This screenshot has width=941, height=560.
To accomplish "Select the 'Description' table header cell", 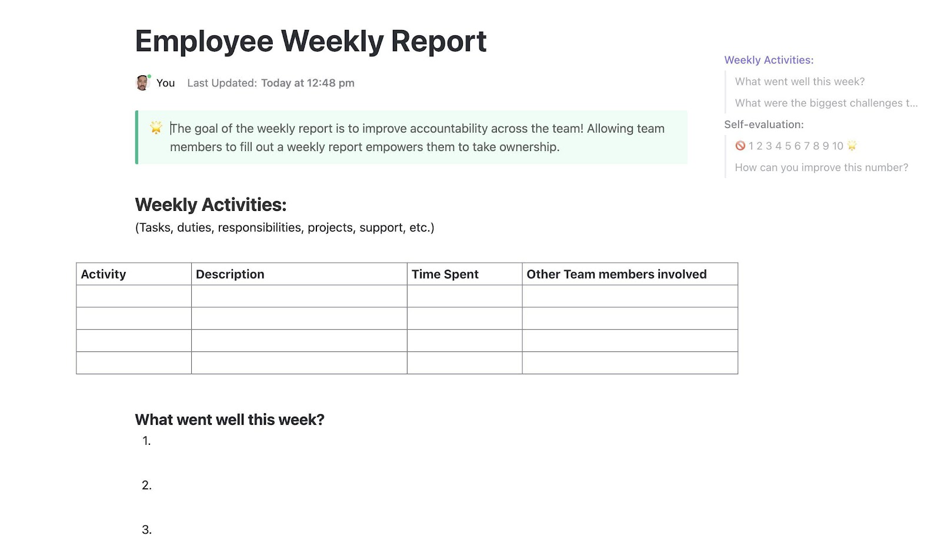I will tap(299, 274).
